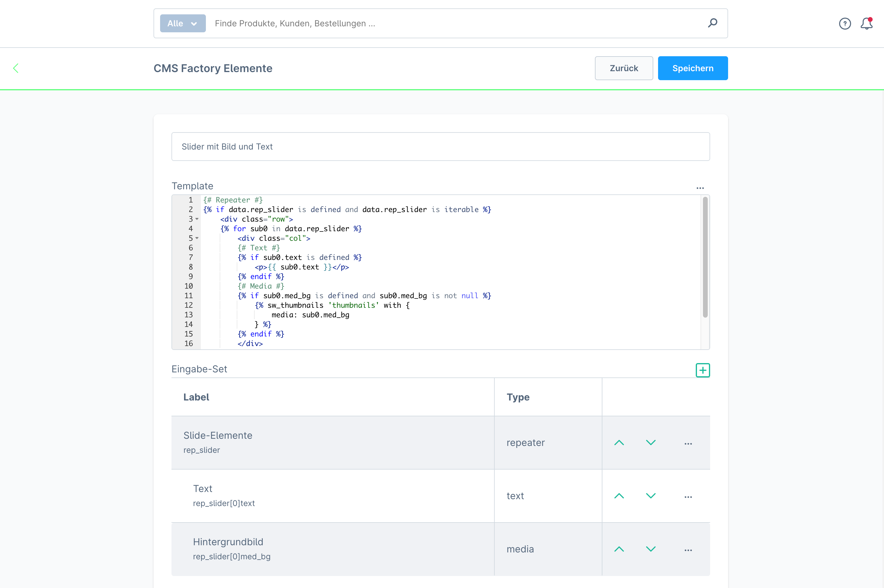
Task: Click code line 2 in the template editor
Action: pyautogui.click(x=347, y=210)
